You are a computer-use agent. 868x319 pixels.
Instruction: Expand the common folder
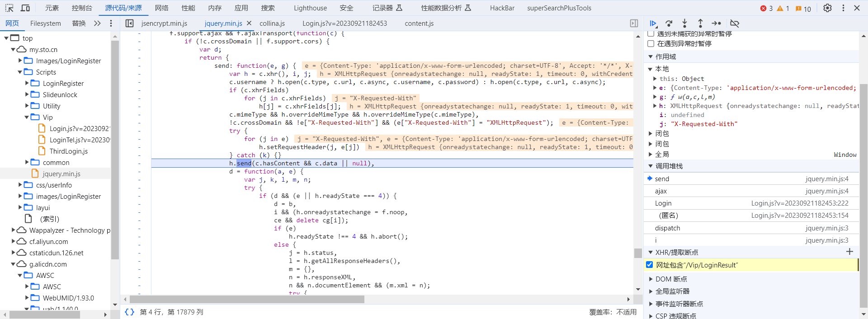27,162
